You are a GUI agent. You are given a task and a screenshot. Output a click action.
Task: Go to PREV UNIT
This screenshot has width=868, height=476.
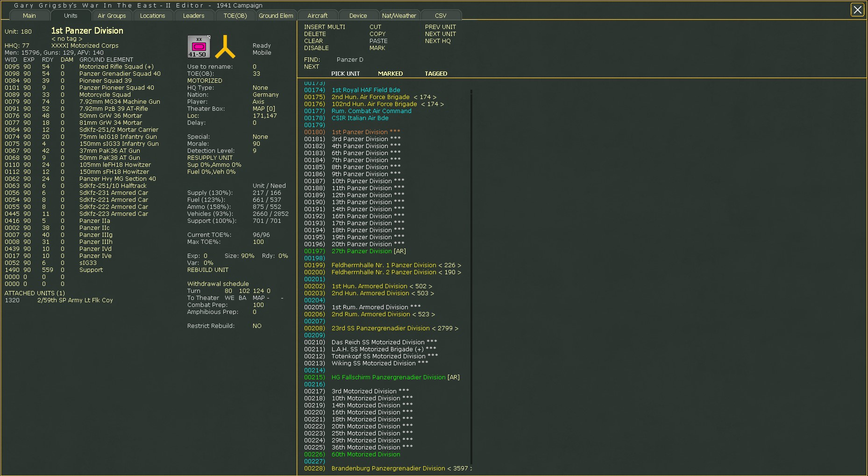(x=441, y=27)
